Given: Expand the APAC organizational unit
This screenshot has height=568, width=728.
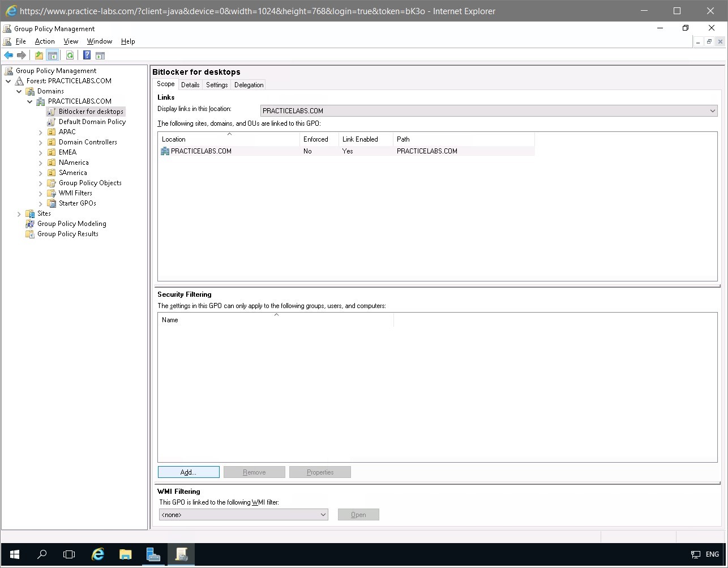Looking at the screenshot, I should click(40, 131).
